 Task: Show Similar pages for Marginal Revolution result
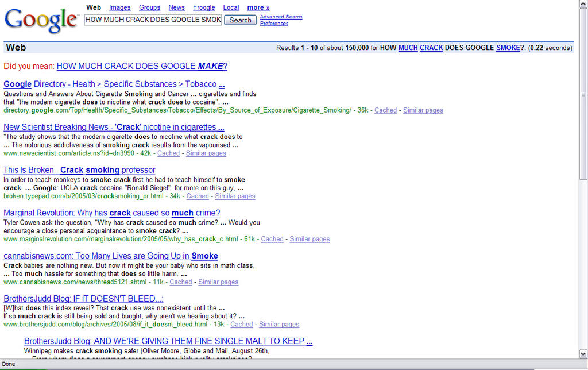pyautogui.click(x=310, y=239)
